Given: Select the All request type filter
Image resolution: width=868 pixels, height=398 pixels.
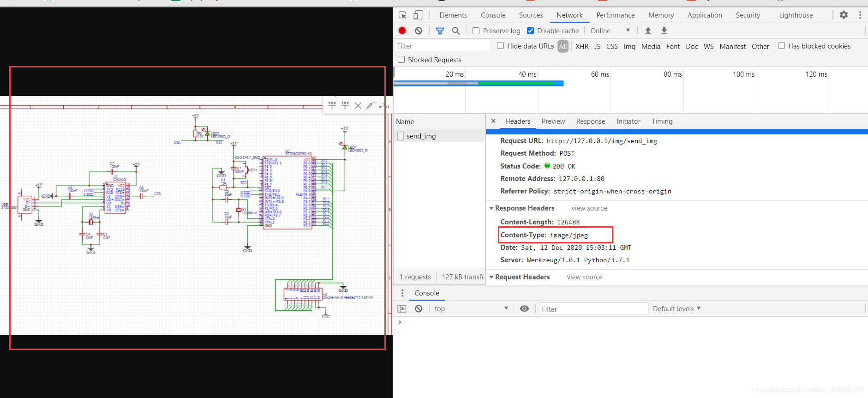Looking at the screenshot, I should click(x=563, y=46).
